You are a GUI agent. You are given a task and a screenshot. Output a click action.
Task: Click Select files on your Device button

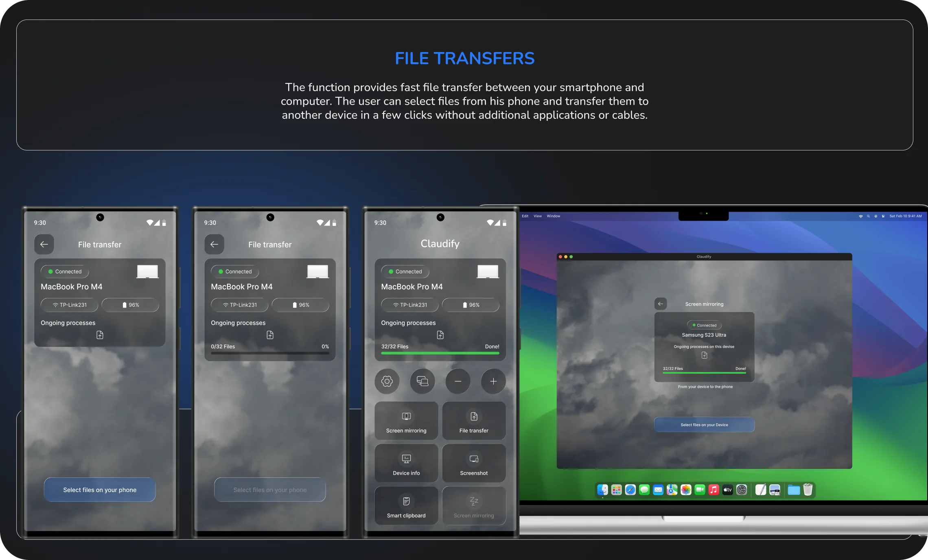(704, 424)
